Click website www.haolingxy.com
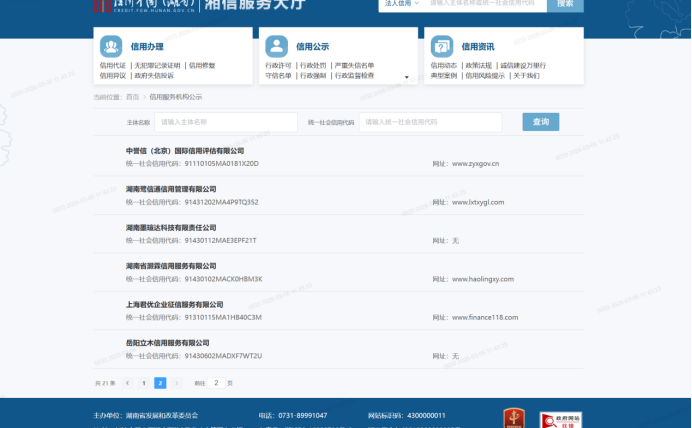 [483, 279]
